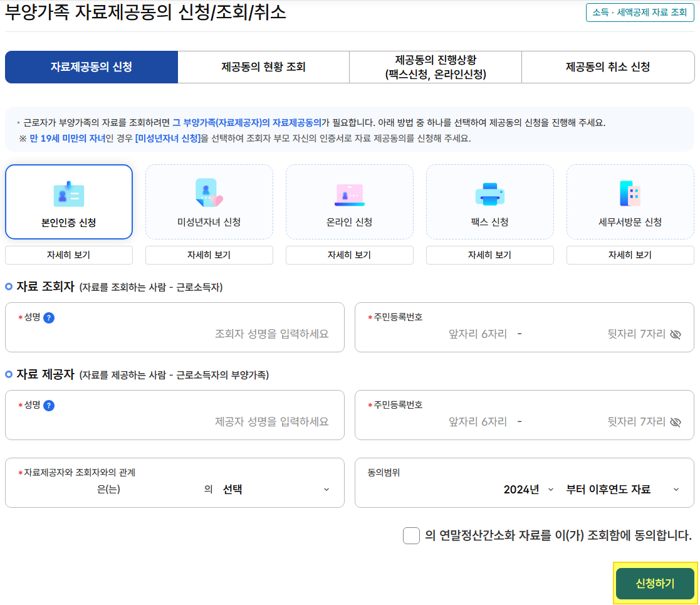Click 자세히 보기 under 세무서방문 신청
The height and width of the screenshot is (605, 700).
(x=630, y=255)
